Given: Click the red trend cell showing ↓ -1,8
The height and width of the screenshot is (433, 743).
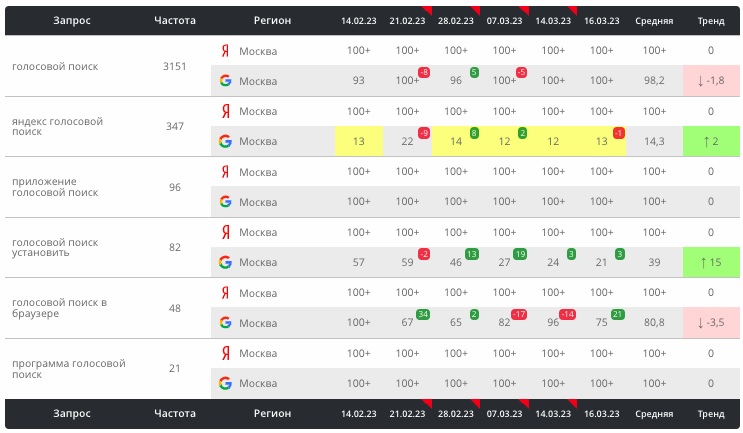Looking at the screenshot, I should pos(710,81).
